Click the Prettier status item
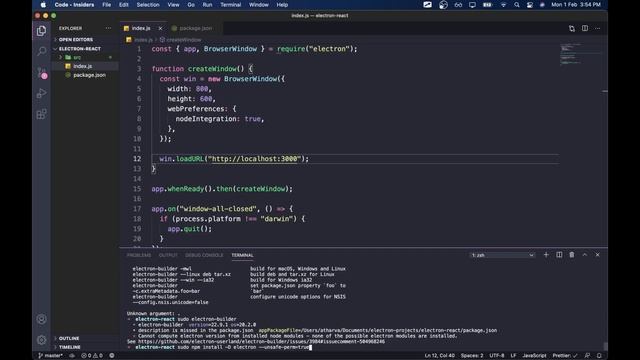 pyautogui.click(x=565, y=356)
